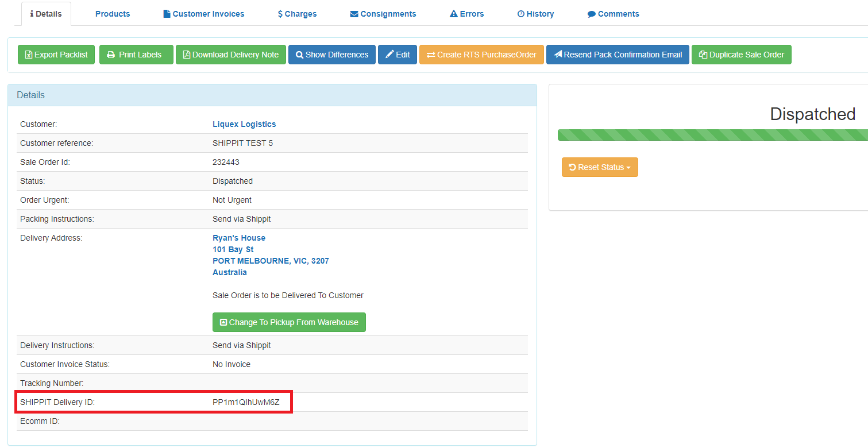
Task: Click the Tracking Number label
Action: point(52,383)
